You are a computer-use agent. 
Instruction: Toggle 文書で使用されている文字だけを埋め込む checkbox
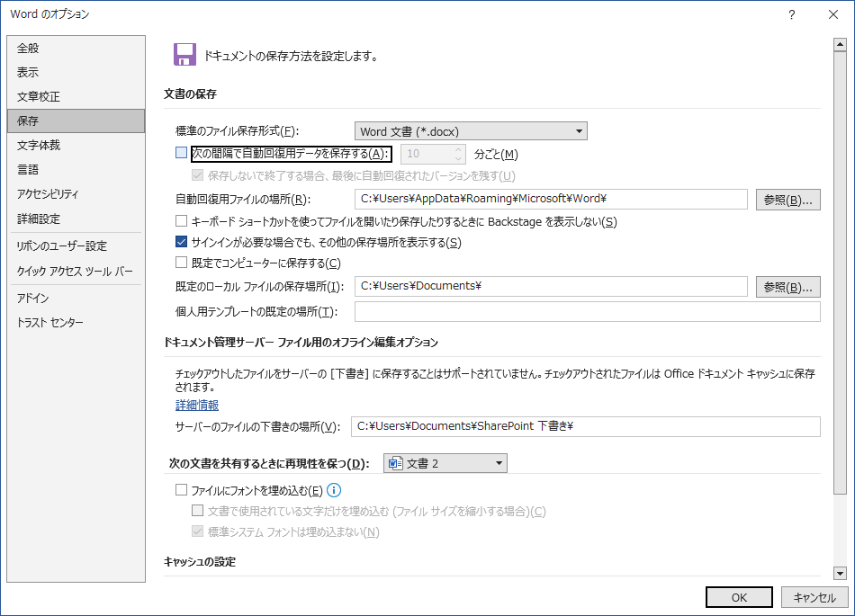[197, 511]
